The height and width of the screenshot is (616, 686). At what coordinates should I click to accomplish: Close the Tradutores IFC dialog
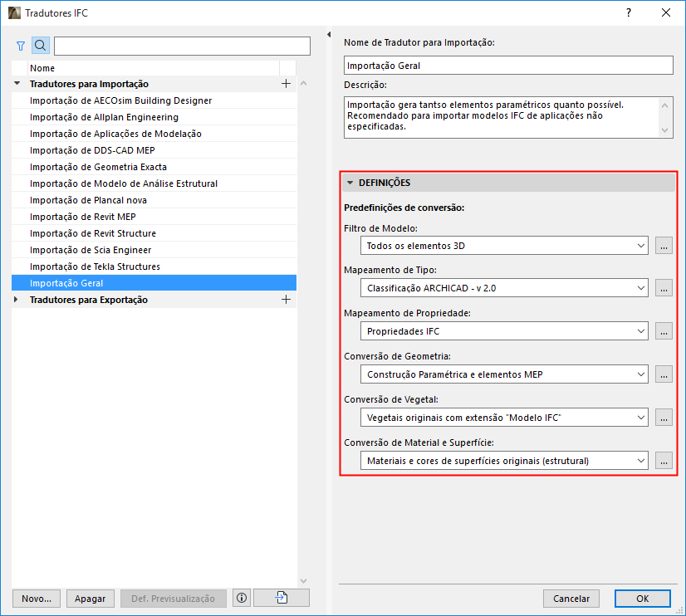pyautogui.click(x=666, y=12)
